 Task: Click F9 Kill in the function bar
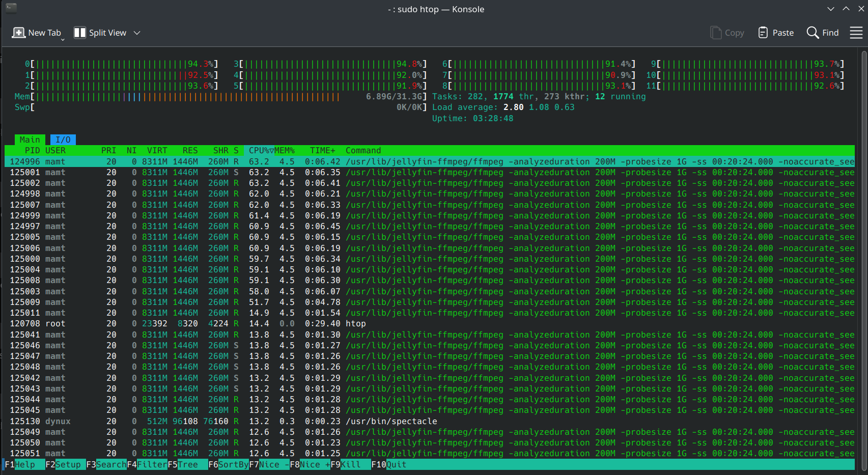tap(350, 464)
